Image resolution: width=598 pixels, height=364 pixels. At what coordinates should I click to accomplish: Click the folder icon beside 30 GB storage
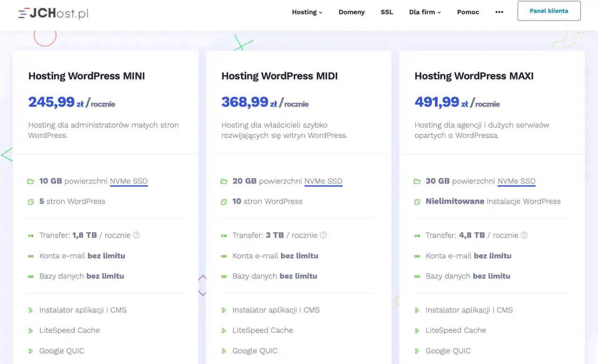click(417, 181)
